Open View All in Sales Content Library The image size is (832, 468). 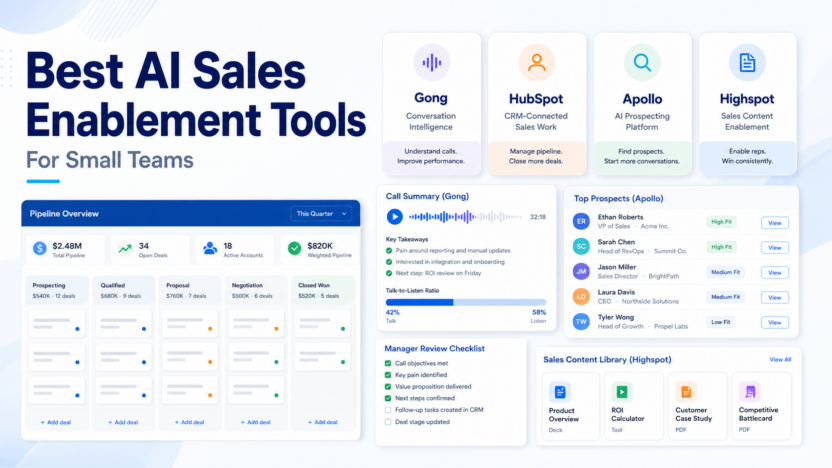pyautogui.click(x=780, y=360)
